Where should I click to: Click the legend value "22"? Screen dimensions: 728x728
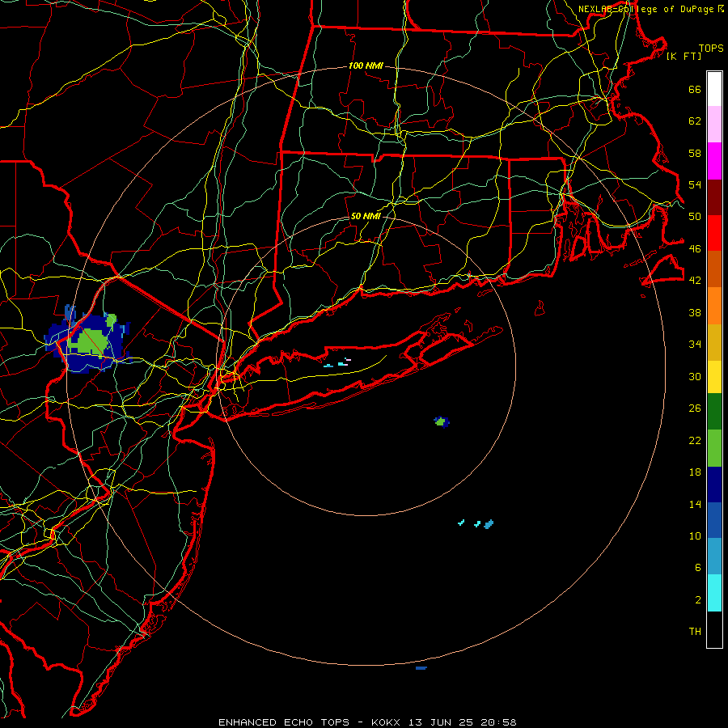(x=695, y=440)
